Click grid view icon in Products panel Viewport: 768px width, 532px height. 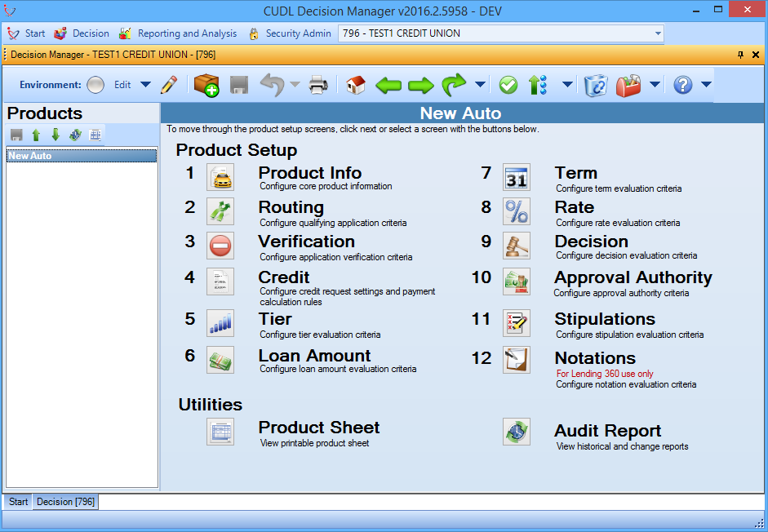coord(95,135)
